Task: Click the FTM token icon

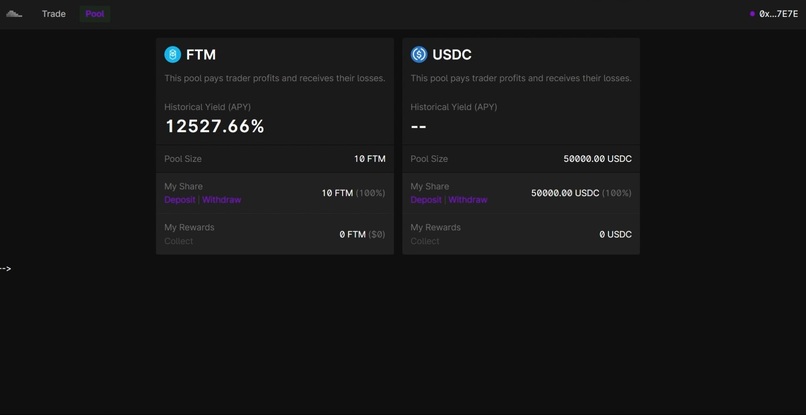Action: (x=173, y=55)
